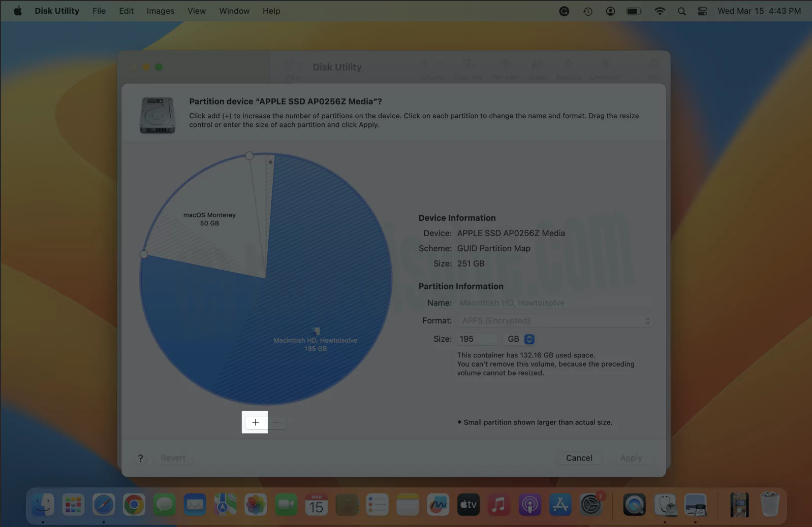Click the Size field showing 195
The image size is (812, 527).
tap(477, 339)
